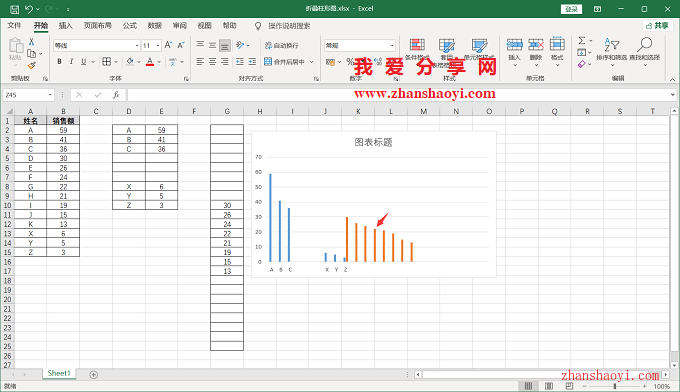680x392 pixels.
Task: Click the accounting number format icon
Action: 330,62
